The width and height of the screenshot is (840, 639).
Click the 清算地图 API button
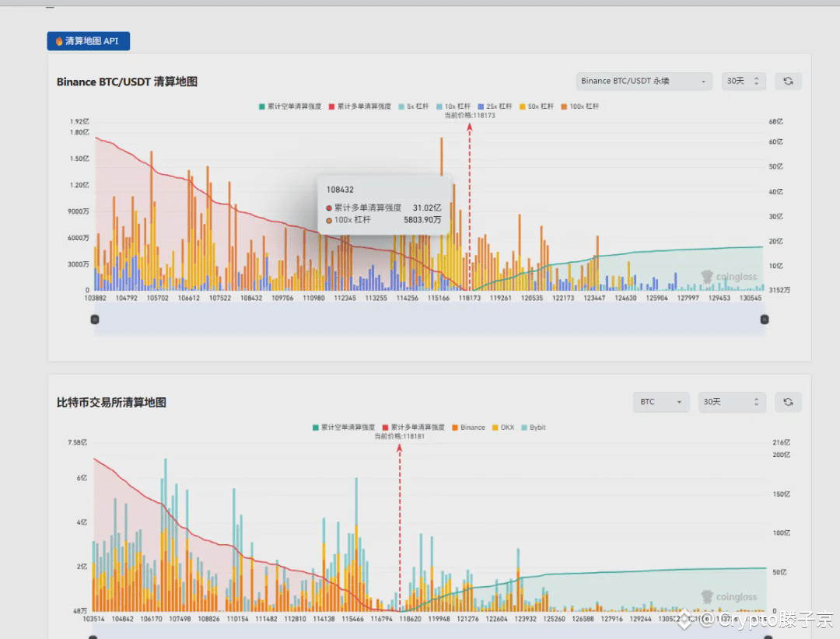[89, 41]
